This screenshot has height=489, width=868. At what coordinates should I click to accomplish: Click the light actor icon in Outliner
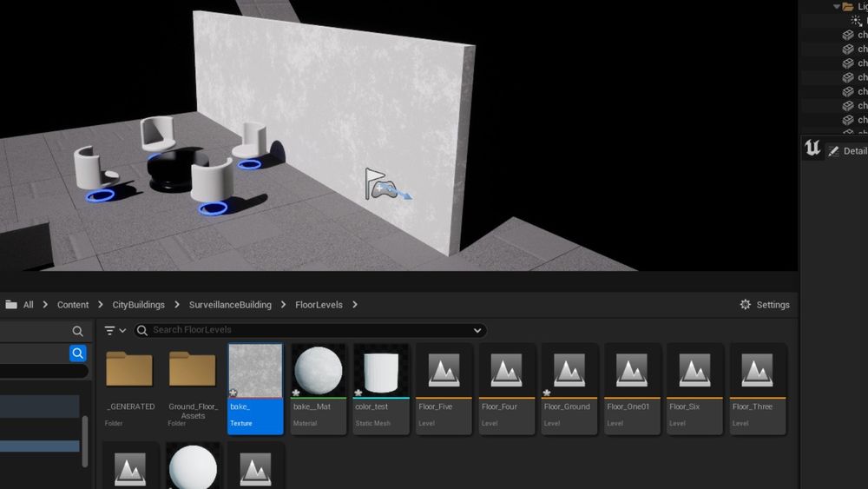(x=857, y=21)
